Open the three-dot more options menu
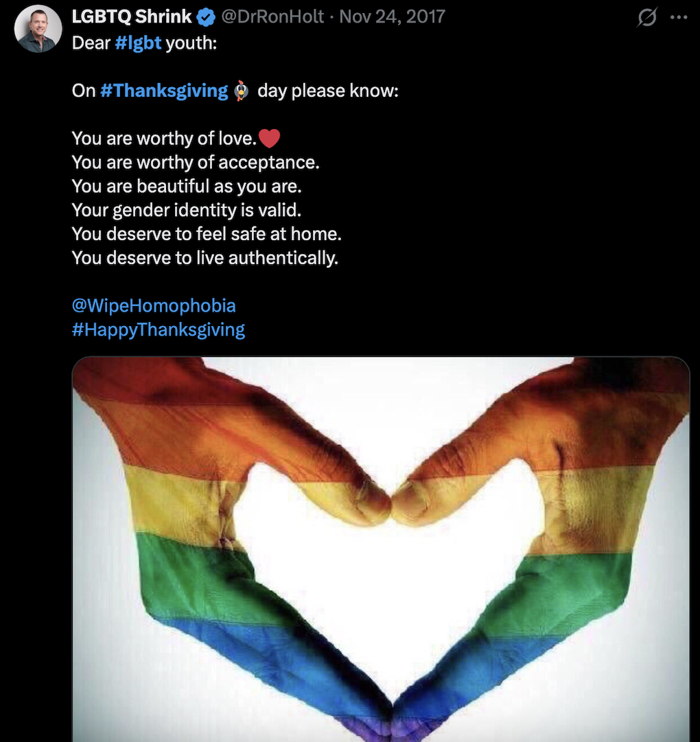Screen dimensions: 700x742 [678, 18]
